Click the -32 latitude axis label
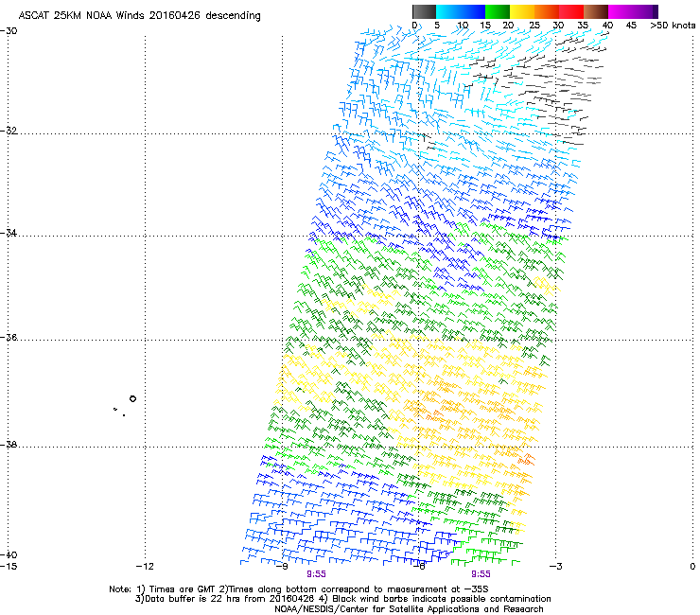This screenshot has height=615, width=700. tap(9, 131)
